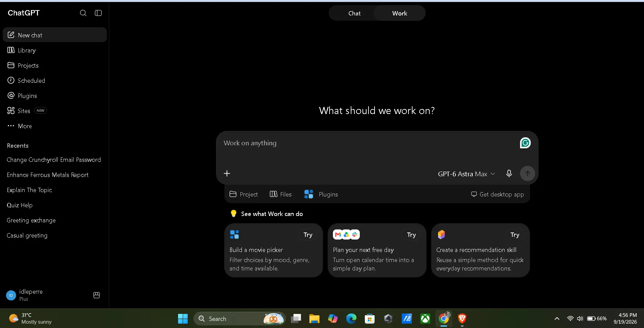Expand the GPT-6 Astra Max model dropdown
The height and width of the screenshot is (328, 644).
coord(466,174)
